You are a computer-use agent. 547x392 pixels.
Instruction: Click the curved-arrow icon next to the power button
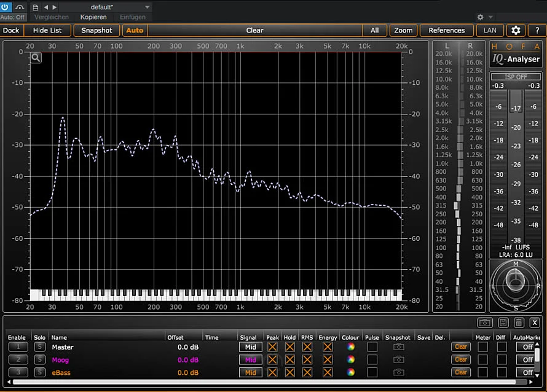tap(20, 7)
